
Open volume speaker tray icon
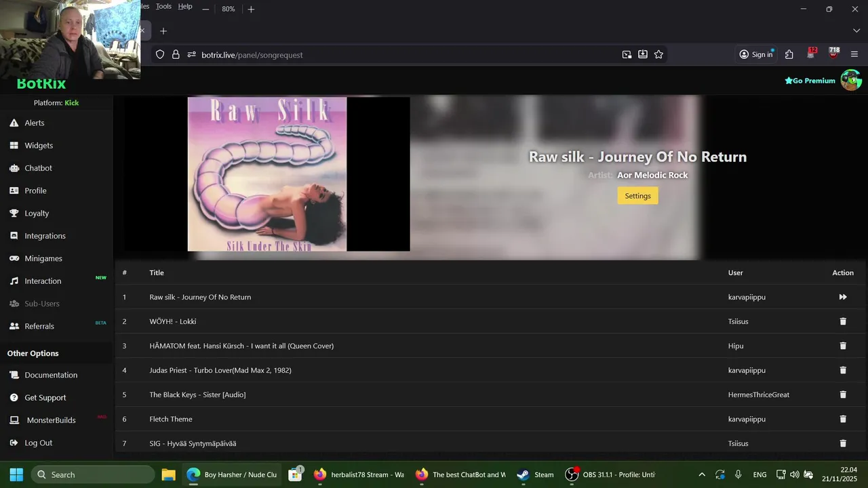(x=794, y=474)
